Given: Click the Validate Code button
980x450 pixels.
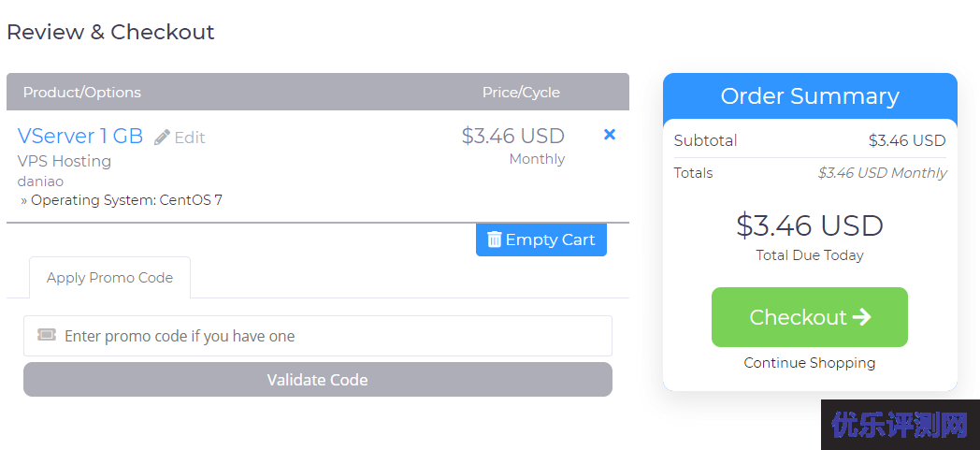Looking at the screenshot, I should pyautogui.click(x=318, y=380).
